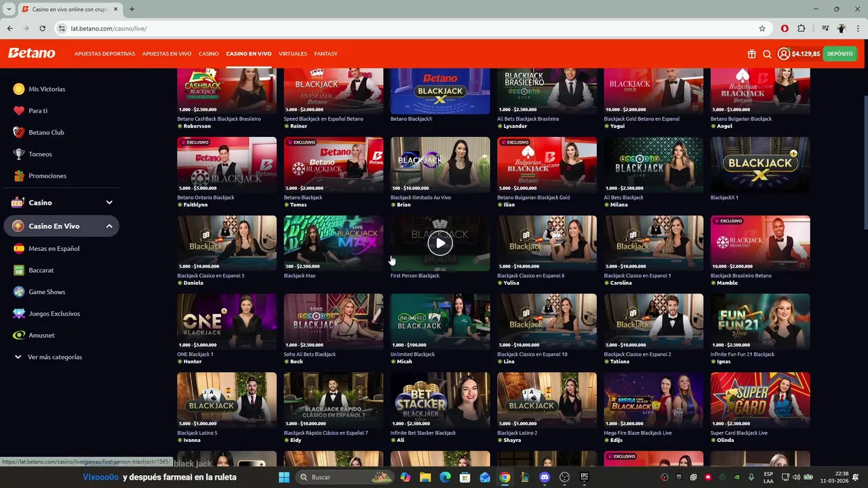Expand the Casino sidebar section
The height and width of the screenshot is (488, 868).
coord(61,203)
